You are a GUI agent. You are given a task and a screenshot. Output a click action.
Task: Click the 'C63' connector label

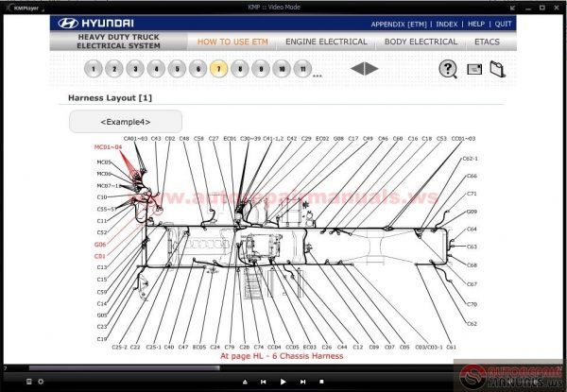(472, 247)
